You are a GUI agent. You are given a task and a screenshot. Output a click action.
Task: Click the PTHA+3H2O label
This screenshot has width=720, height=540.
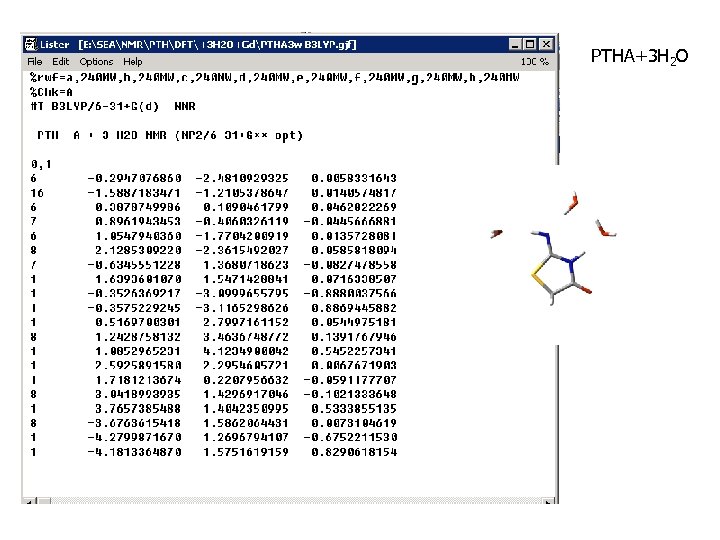[639, 56]
